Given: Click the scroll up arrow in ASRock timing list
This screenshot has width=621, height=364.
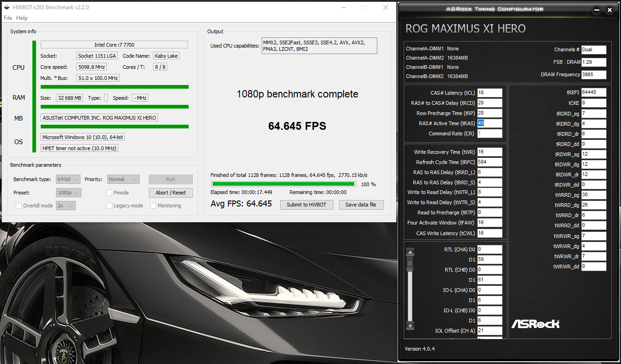Looking at the screenshot, I should click(x=410, y=252).
